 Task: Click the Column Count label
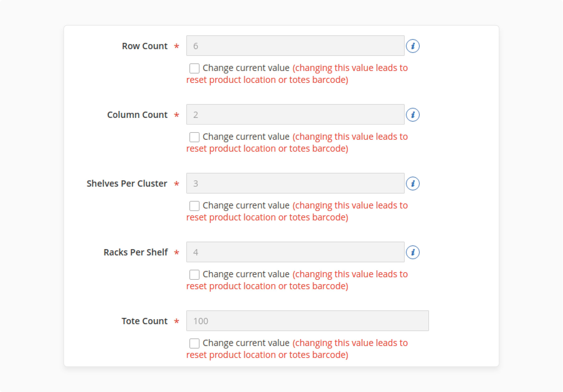click(x=137, y=115)
